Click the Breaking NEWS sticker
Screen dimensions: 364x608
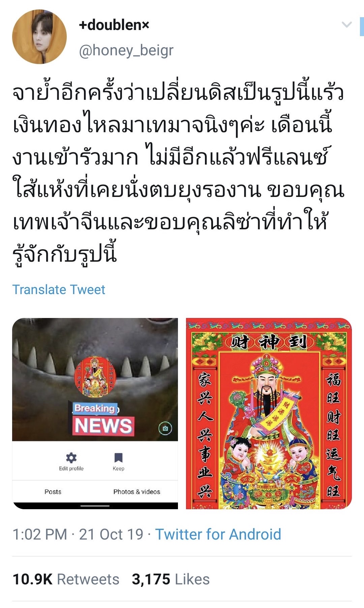pyautogui.click(x=102, y=419)
